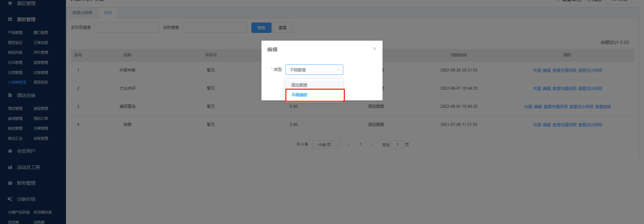The width and height of the screenshot is (644, 224).
Task: Go to next page using right arrow
Action: click(x=371, y=144)
